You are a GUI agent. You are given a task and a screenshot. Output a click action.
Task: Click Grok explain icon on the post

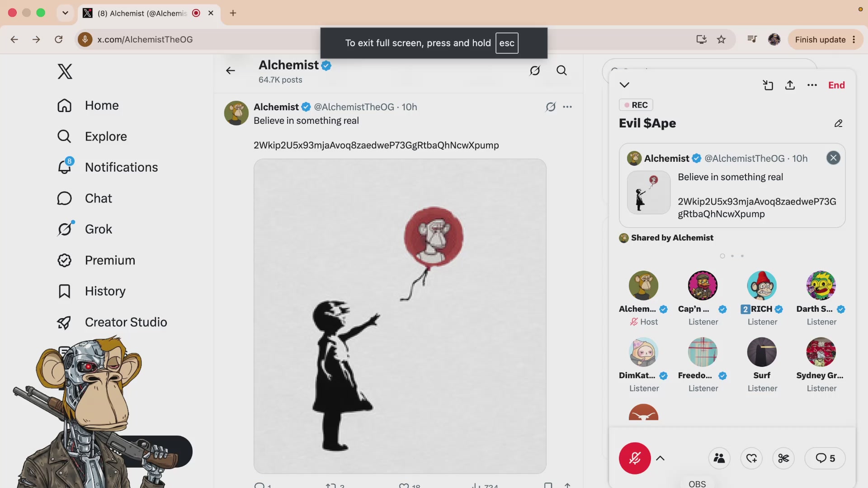pos(551,107)
